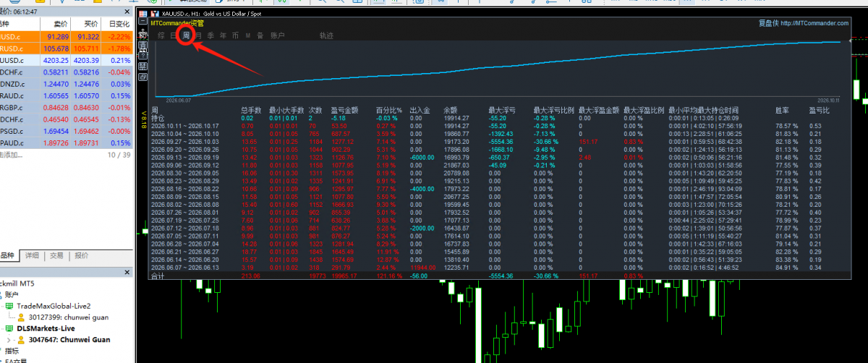Select the DNZD.c symbol row

[x=66, y=84]
